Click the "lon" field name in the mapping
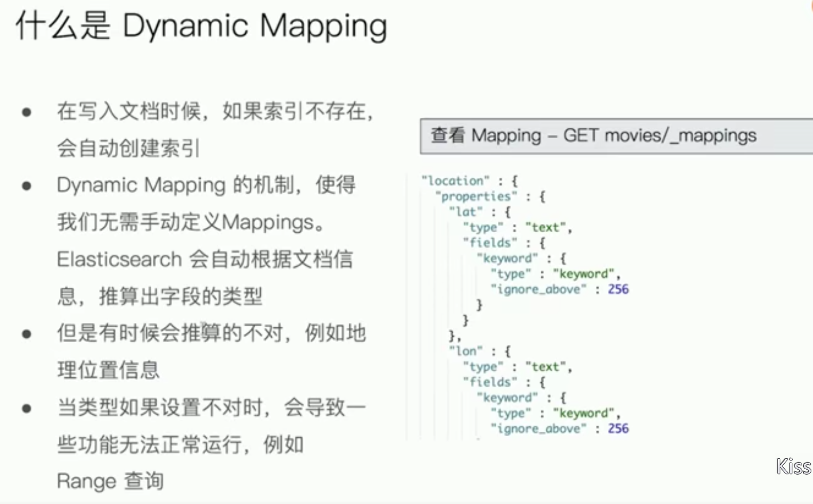This screenshot has width=813, height=504. [466, 351]
